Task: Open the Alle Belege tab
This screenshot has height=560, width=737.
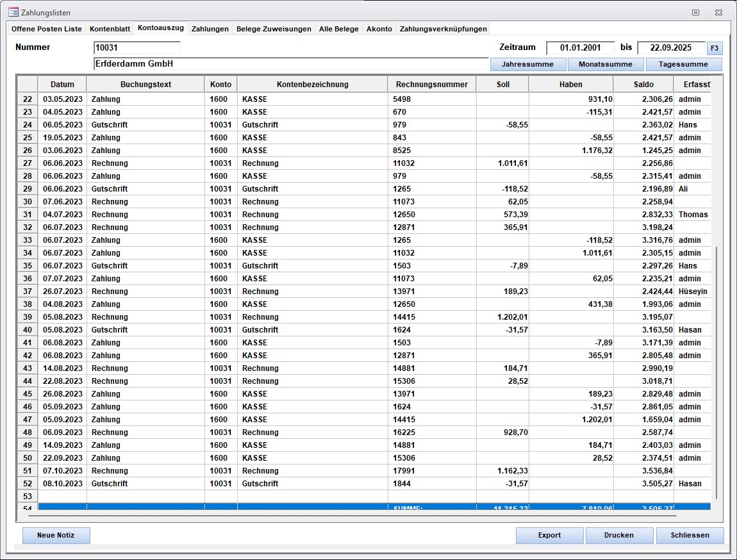Action: coord(338,29)
